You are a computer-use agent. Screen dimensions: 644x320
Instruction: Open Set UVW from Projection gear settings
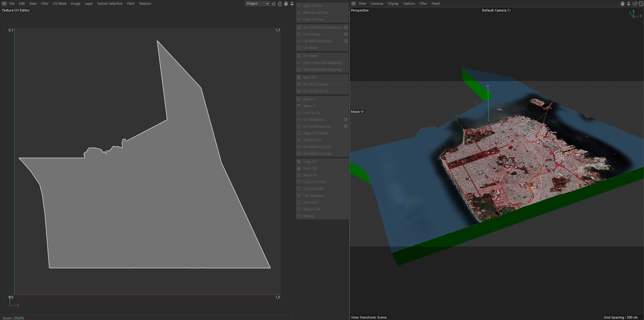pyautogui.click(x=346, y=27)
